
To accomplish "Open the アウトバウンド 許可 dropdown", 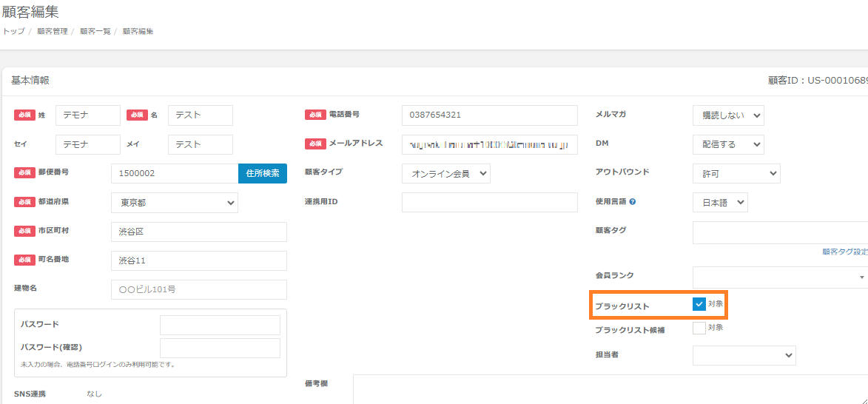I will point(736,173).
